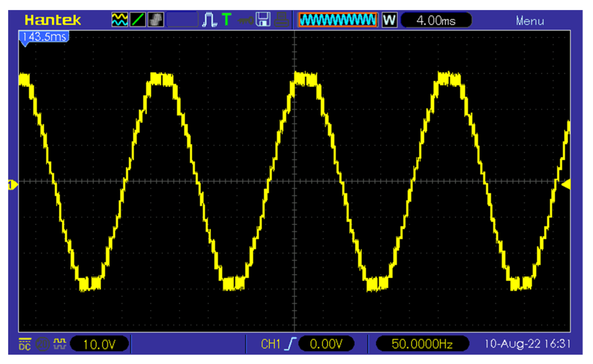Image resolution: width=593 pixels, height=364 pixels.
Task: Click the printer icon
Action: (282, 20)
